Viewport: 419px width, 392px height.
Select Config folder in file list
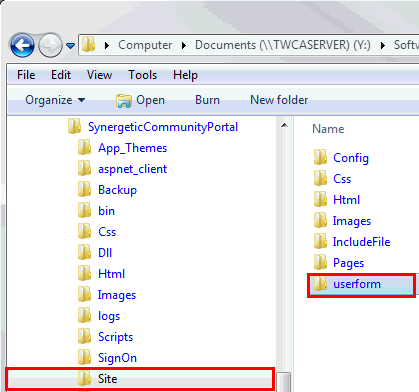[x=351, y=158]
